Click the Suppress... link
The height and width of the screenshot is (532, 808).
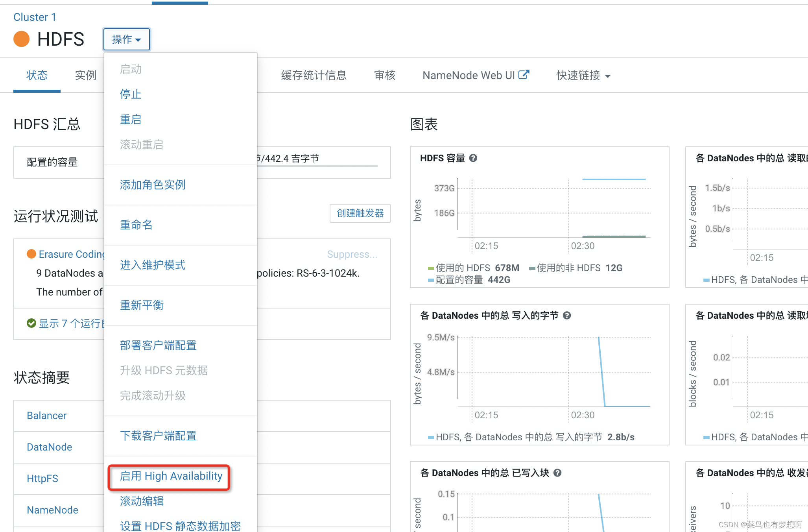click(x=352, y=254)
